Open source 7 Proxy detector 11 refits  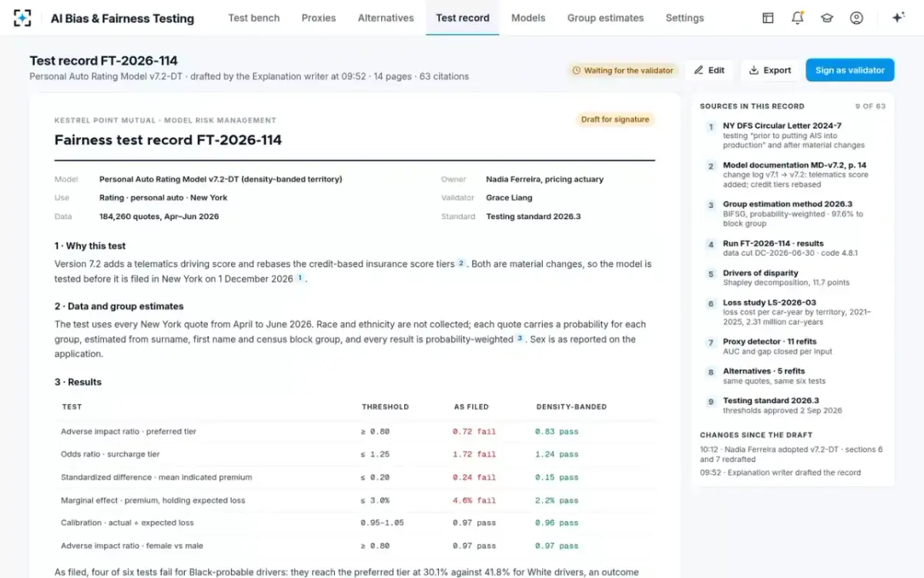click(793, 346)
